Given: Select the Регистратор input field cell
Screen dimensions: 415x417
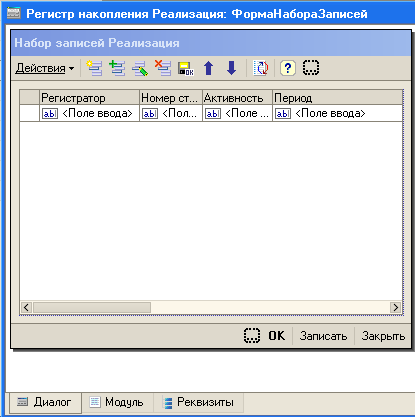Looking at the screenshot, I should (89, 114).
